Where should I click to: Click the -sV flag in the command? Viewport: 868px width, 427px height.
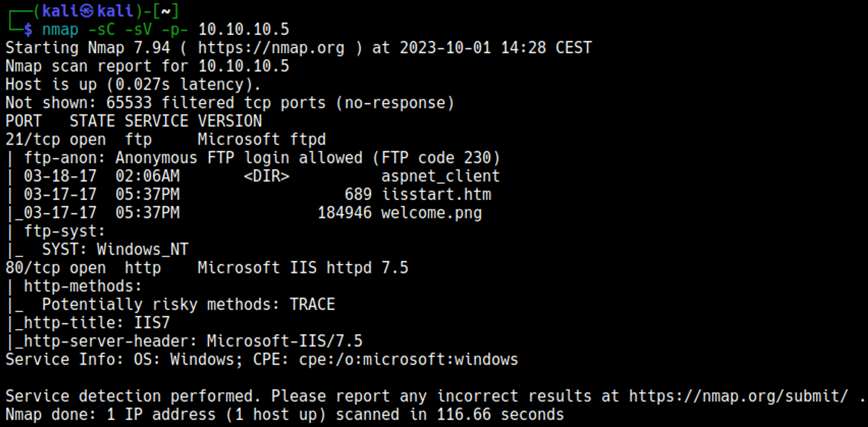coord(138,30)
